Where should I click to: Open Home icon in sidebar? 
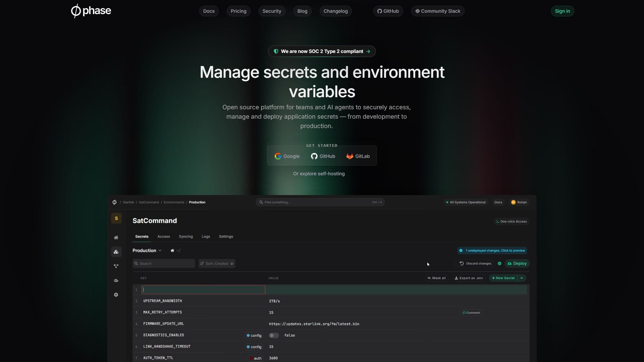click(x=116, y=238)
